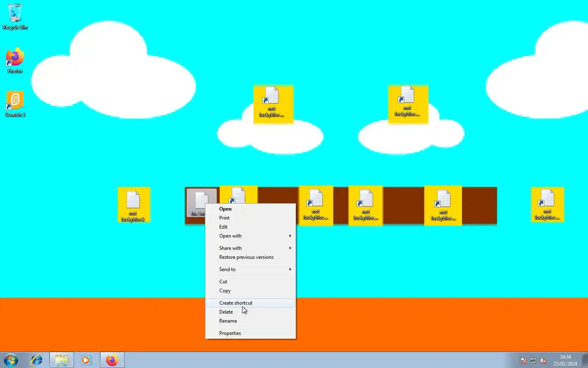Select the shortcut icon partly hidden behind the menu
Screen dimensions: 588x368
(x=238, y=195)
